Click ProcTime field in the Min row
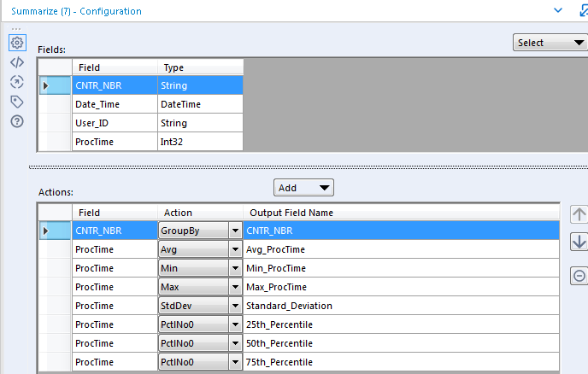This screenshot has width=588, height=374. [x=115, y=268]
